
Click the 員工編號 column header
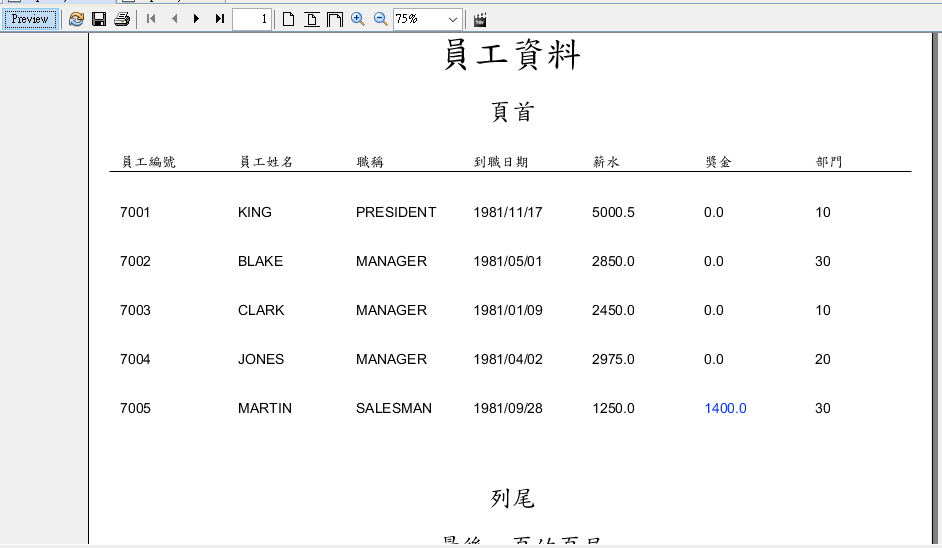148,162
